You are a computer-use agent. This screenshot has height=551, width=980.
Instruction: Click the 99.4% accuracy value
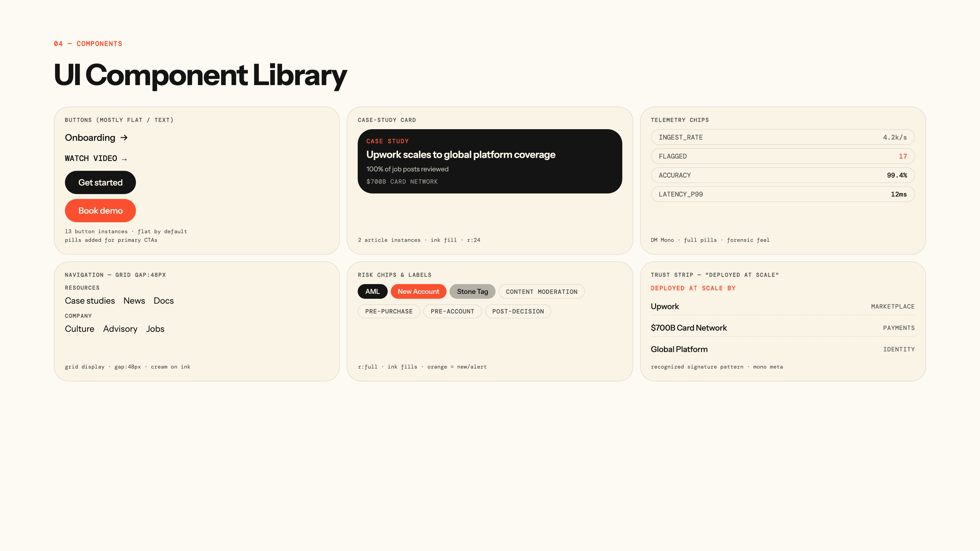(897, 175)
